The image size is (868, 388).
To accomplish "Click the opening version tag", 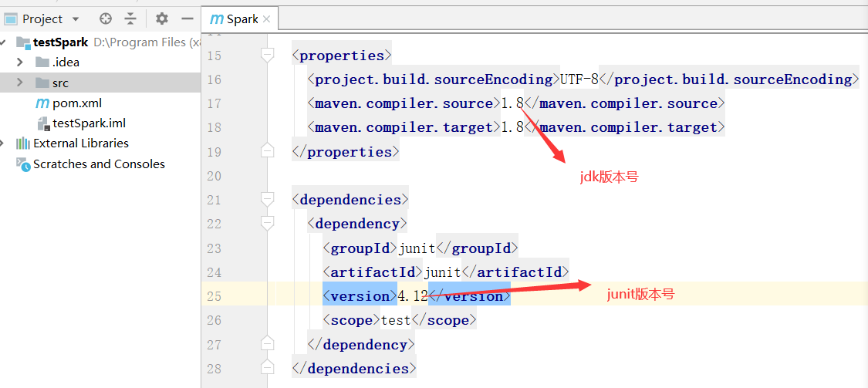I will [x=360, y=296].
